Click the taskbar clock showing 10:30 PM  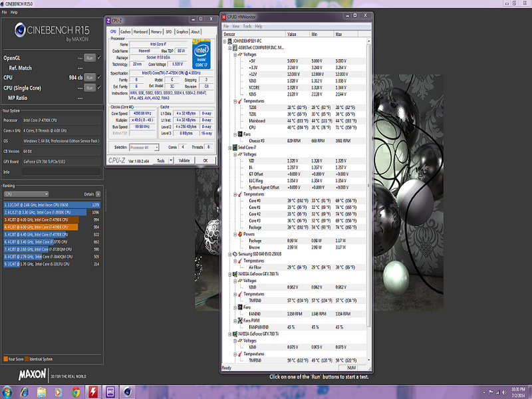click(x=518, y=392)
